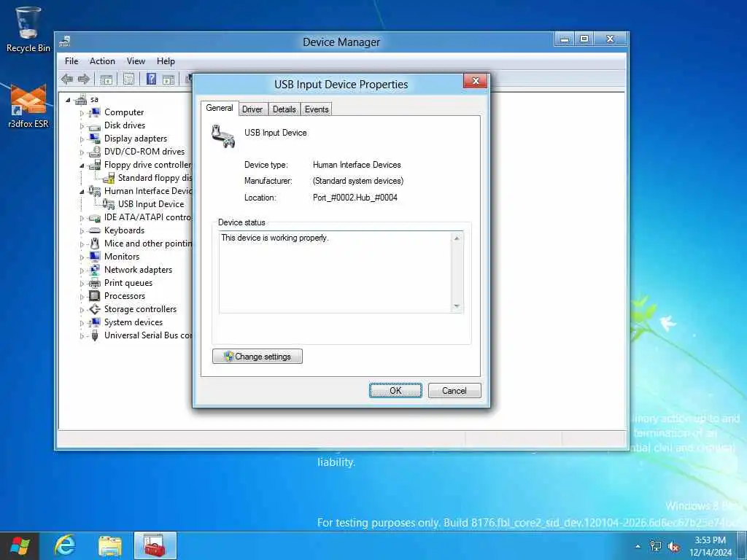747x560 pixels.
Task: Expand the IDE ATA/ATAPI controllers node arrow
Action: click(82, 218)
